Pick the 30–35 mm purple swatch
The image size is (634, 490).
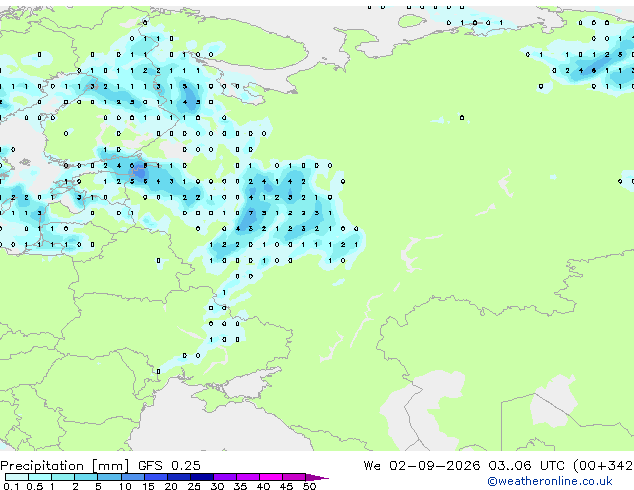pyautogui.click(x=225, y=477)
